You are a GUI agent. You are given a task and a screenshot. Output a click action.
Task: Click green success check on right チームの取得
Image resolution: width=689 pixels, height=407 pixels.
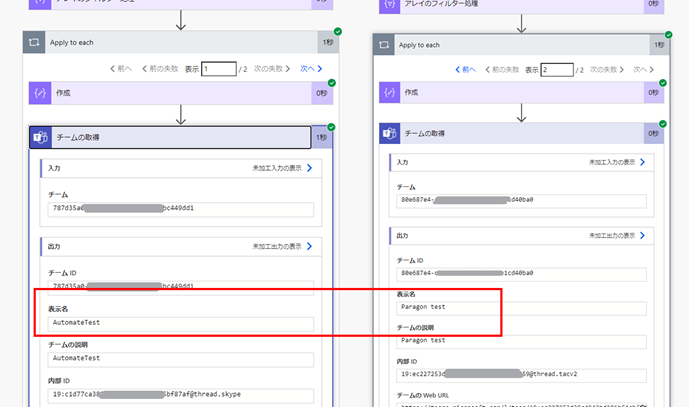click(663, 124)
